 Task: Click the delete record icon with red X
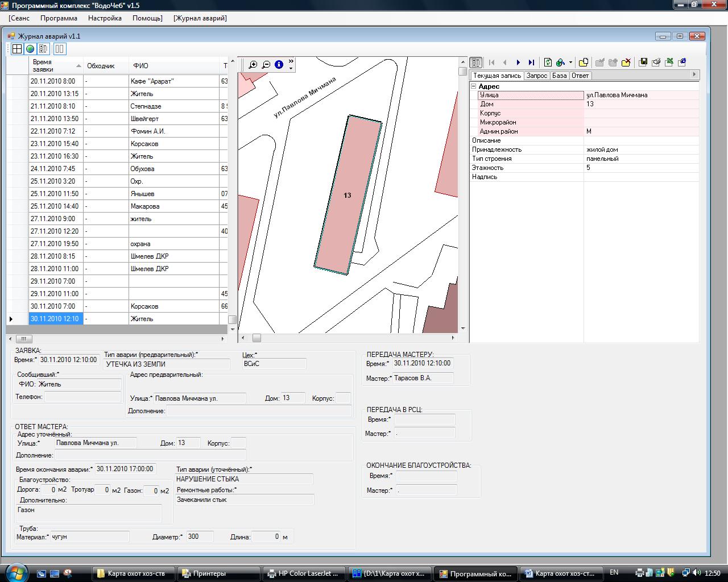626,63
